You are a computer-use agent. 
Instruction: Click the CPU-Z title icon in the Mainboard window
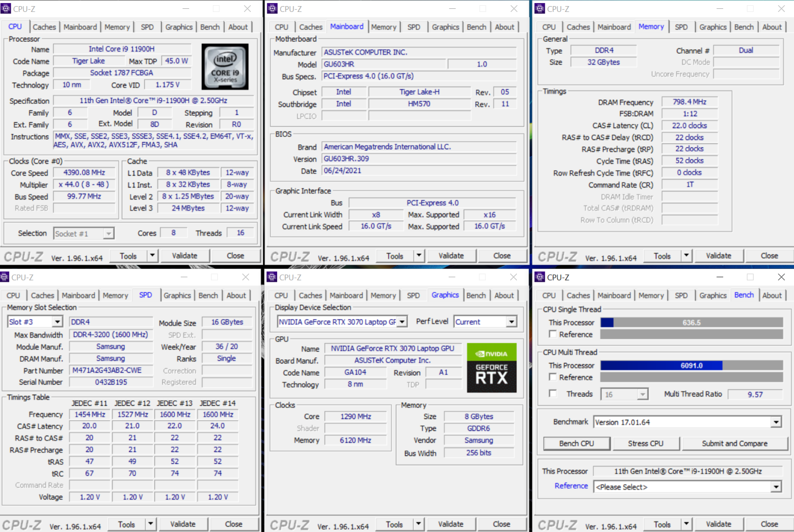(272, 9)
